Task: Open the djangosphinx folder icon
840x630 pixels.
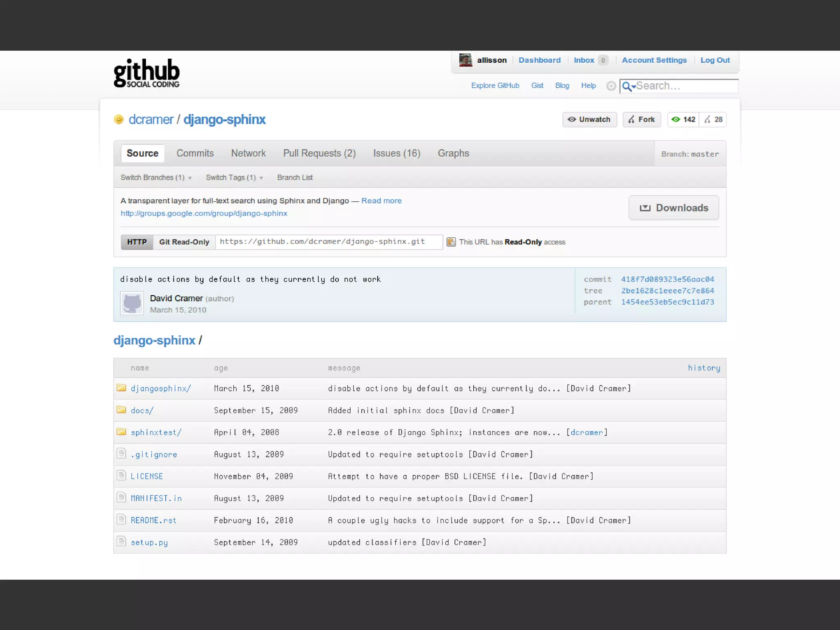Action: (x=121, y=388)
